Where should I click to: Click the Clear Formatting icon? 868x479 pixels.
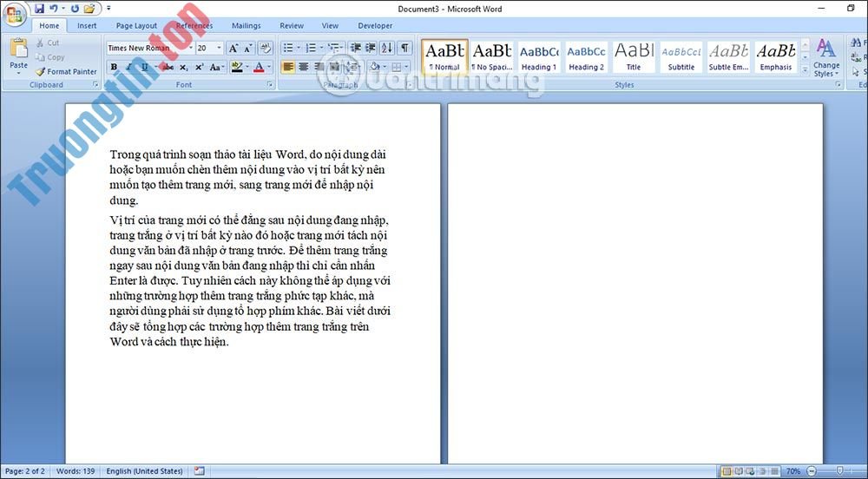266,49
